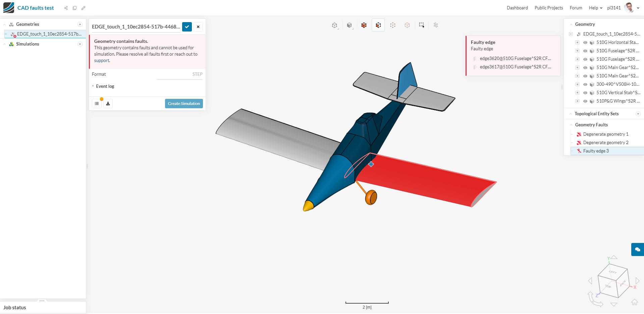Select Faulty edge 3 under Geometry Faults
Image resolution: width=644 pixels, height=314 pixels.
coord(596,151)
